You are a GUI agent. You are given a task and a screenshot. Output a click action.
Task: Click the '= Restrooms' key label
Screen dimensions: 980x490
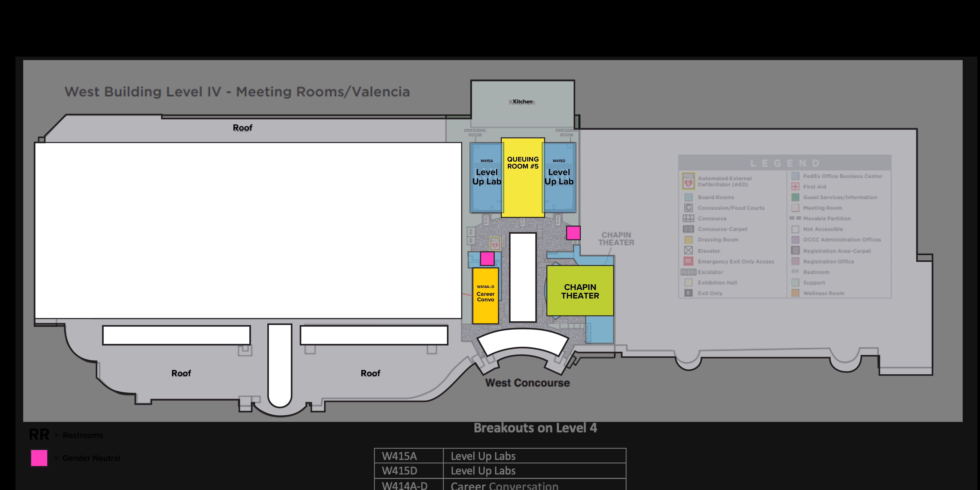tap(79, 435)
